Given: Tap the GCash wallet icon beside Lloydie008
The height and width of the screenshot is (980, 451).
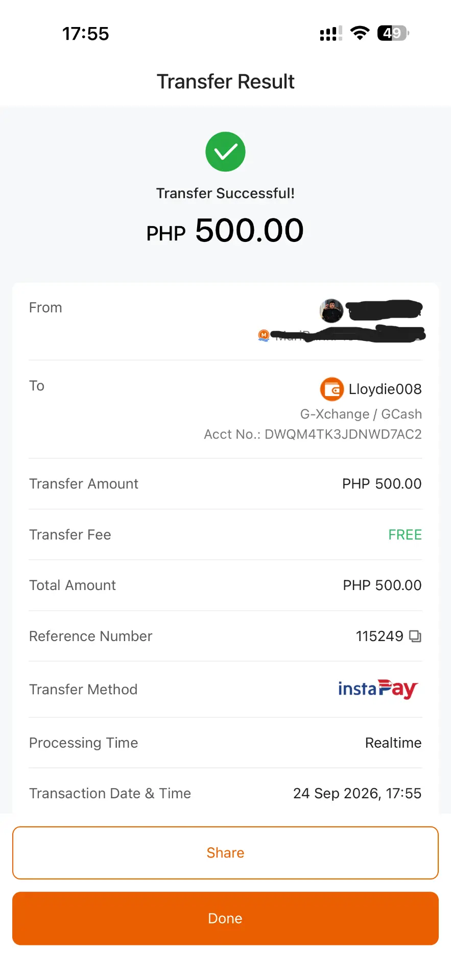Looking at the screenshot, I should pos(331,389).
